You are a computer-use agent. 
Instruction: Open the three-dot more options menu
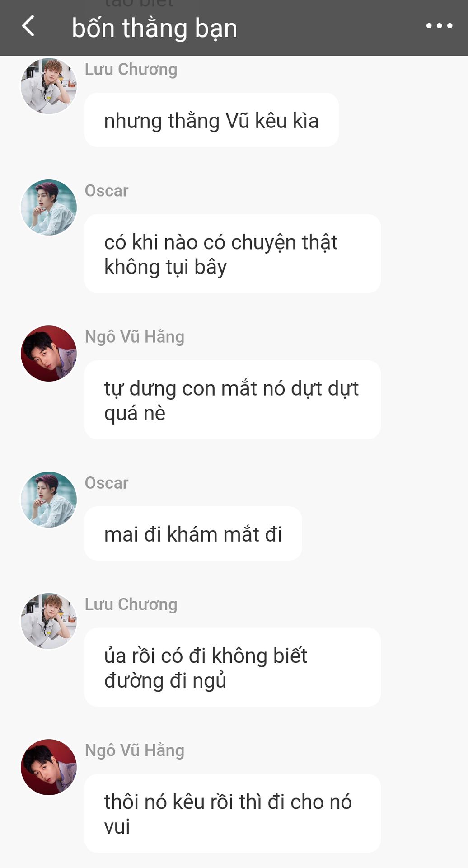[x=439, y=26]
